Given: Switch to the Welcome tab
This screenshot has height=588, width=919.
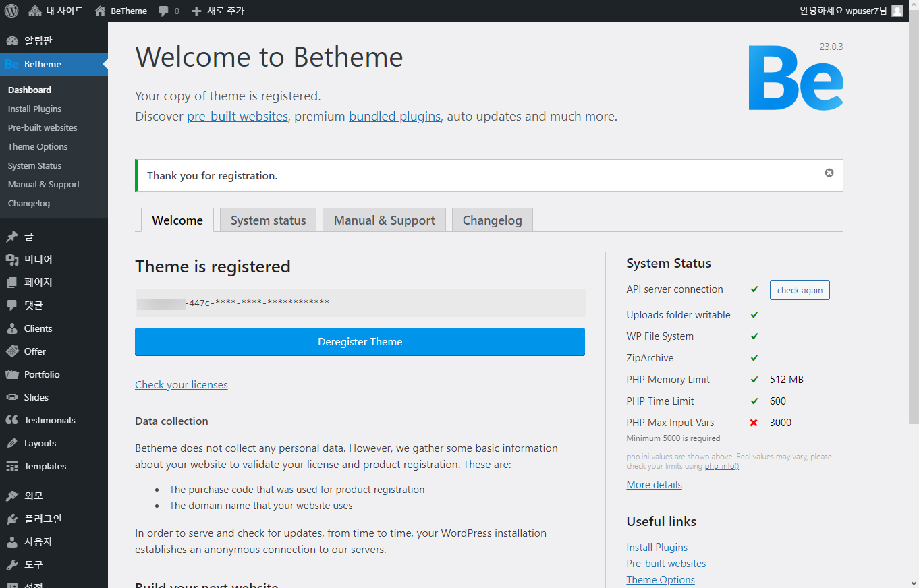Looking at the screenshot, I should pos(177,220).
